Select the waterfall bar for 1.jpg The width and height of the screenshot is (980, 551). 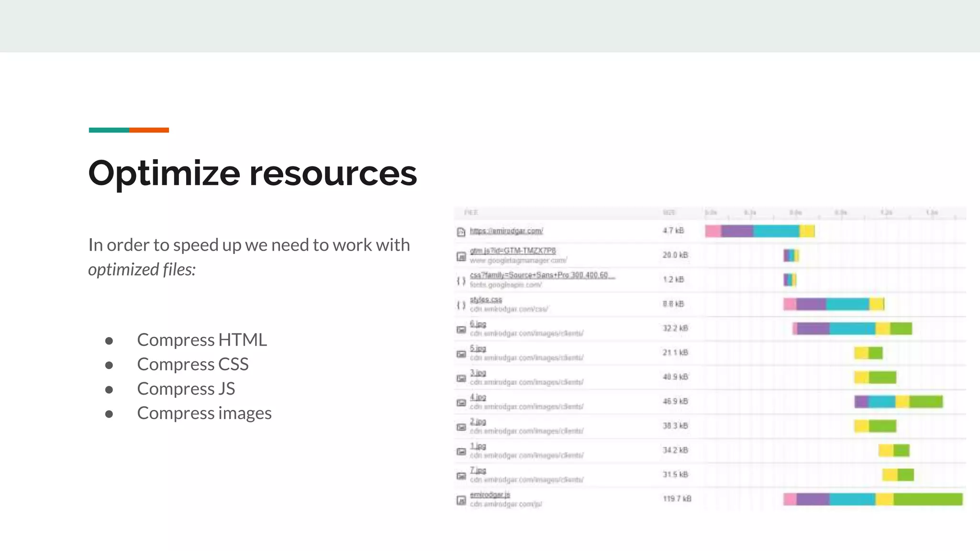coord(894,451)
